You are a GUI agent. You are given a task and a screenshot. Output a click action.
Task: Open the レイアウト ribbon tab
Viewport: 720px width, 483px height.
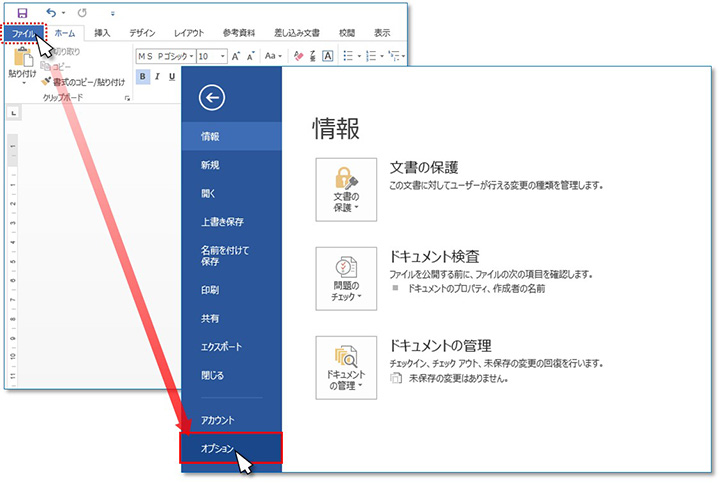(188, 33)
